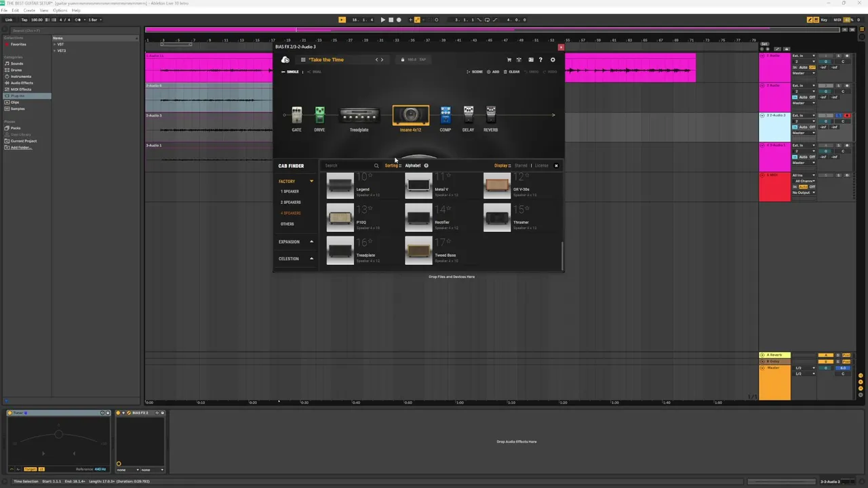Image resolution: width=868 pixels, height=488 pixels.
Task: Click the BPM lock icon
Action: tap(403, 60)
